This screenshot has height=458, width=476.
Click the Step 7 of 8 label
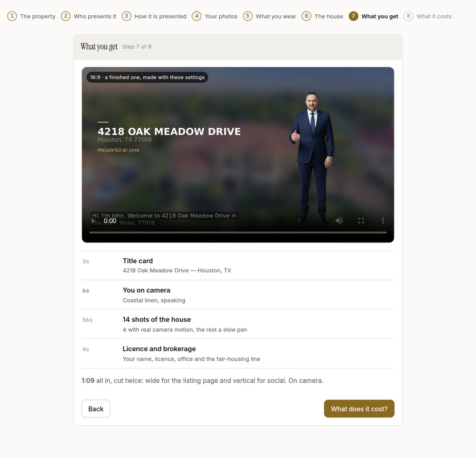(x=137, y=47)
